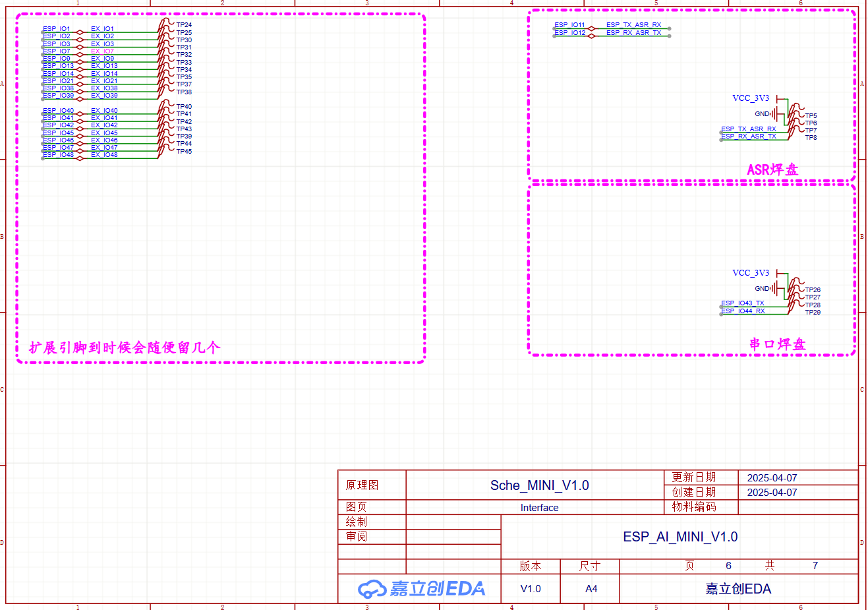The width and height of the screenshot is (868, 610).
Task: Select test point designator TP5
Action: [811, 116]
